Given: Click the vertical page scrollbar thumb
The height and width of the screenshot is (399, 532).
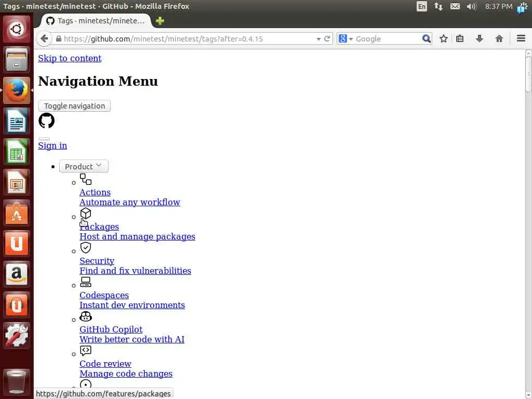Looking at the screenshot, I should (528, 74).
